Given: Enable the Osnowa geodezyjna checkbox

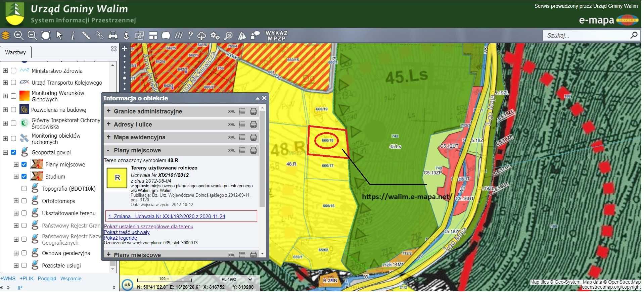Looking at the screenshot, I should point(24,253).
